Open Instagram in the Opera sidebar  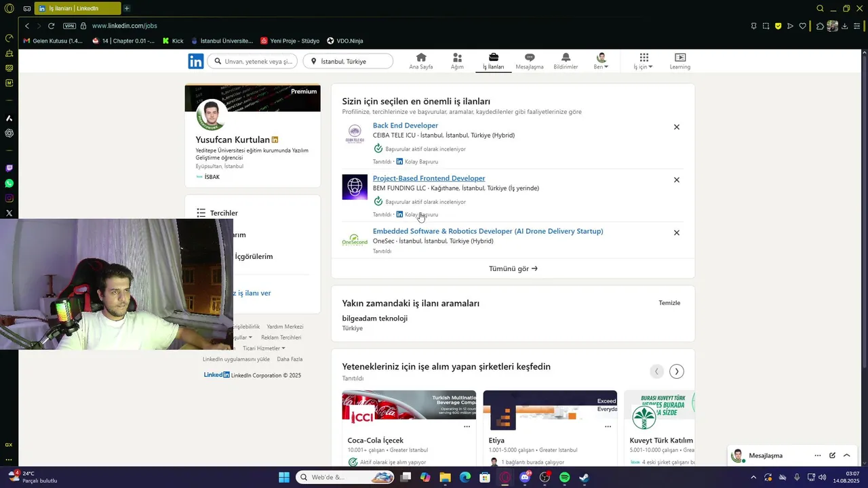click(9, 198)
